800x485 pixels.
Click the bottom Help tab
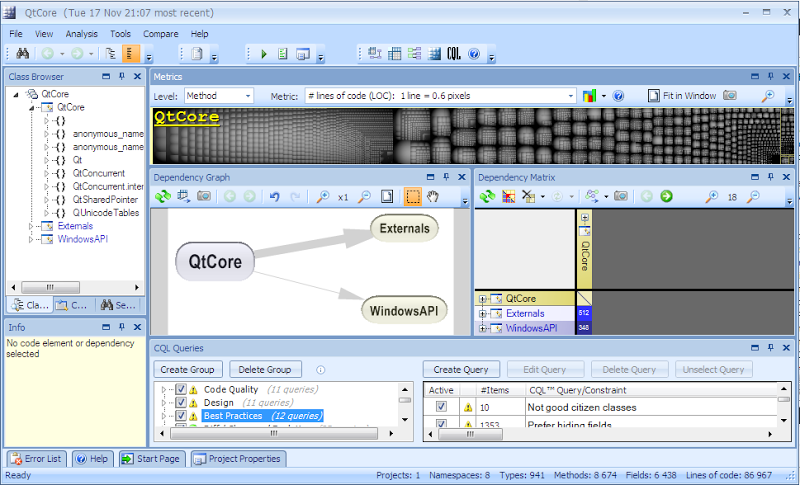92,458
